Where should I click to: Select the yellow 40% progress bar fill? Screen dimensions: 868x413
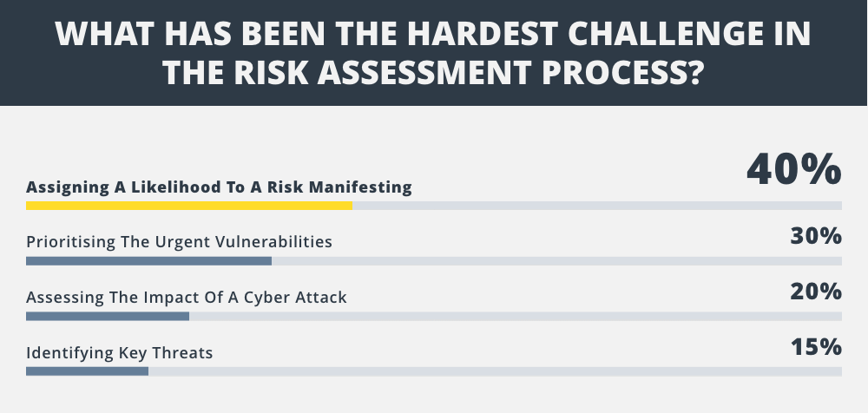[188, 206]
